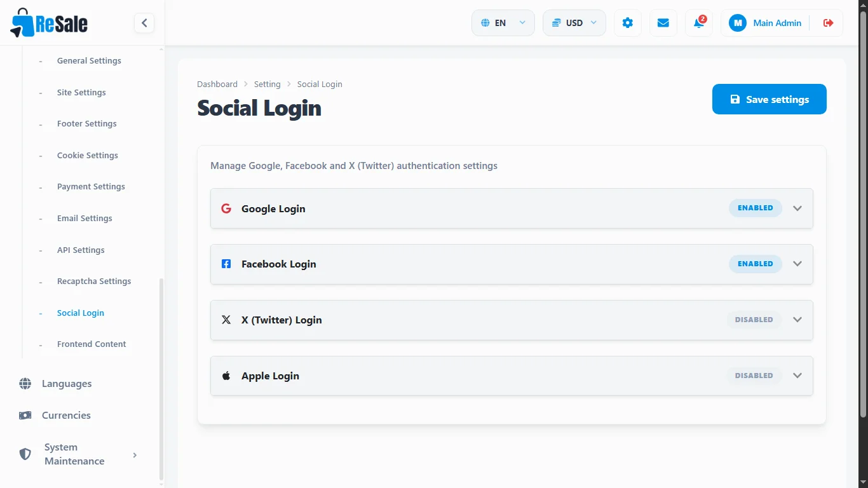
Task: Go to Setting breadcrumb link
Action: [267, 84]
